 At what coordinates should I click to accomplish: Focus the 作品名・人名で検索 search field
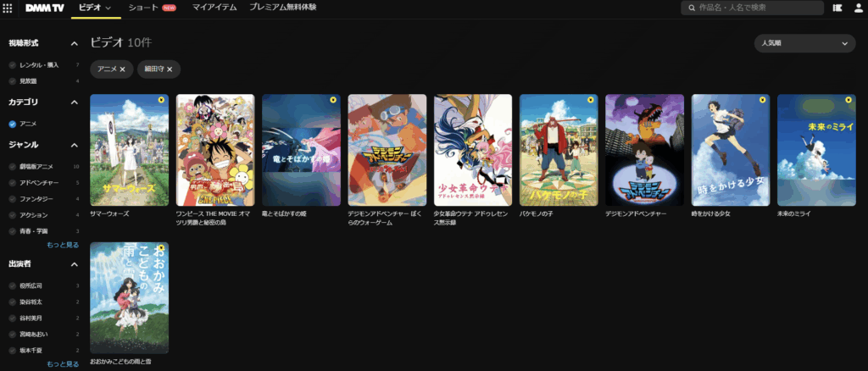pos(753,8)
